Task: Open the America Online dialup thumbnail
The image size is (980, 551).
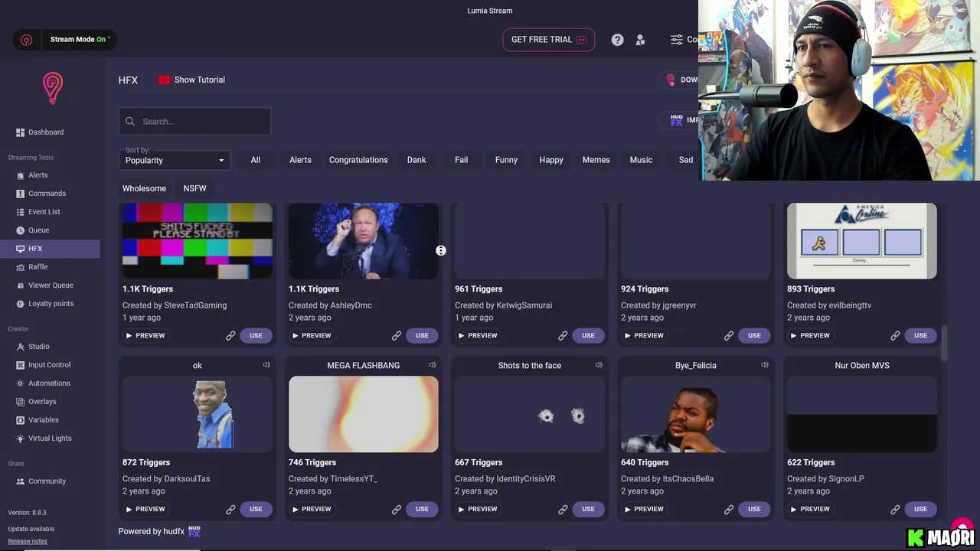Action: (862, 241)
